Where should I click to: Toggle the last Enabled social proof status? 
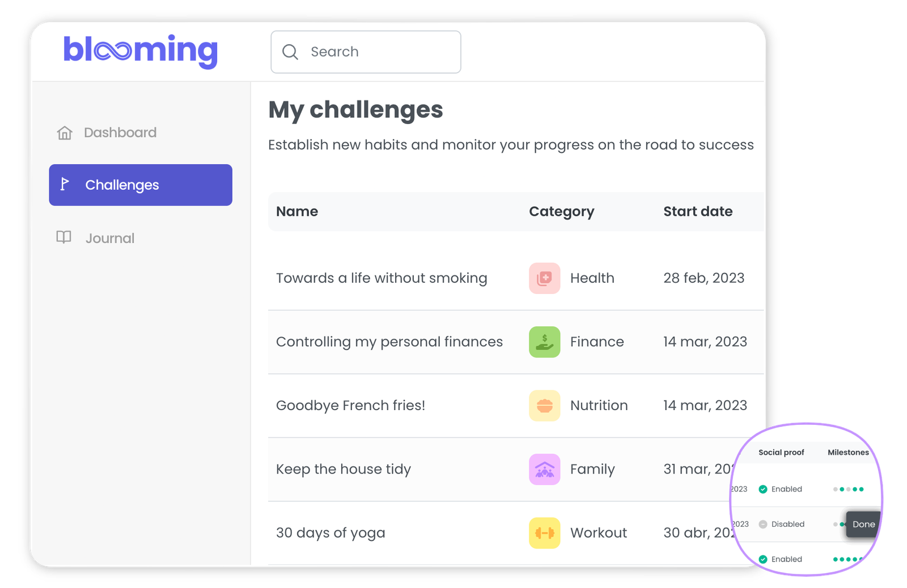(x=780, y=559)
